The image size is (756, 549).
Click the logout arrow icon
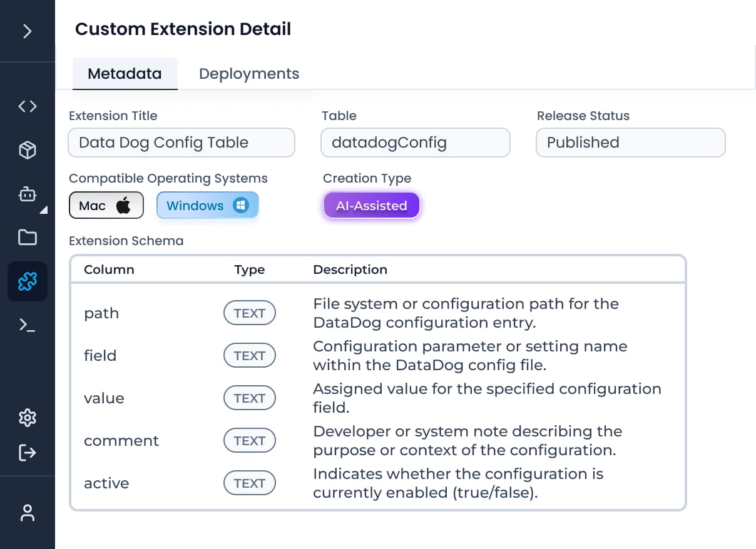click(x=28, y=452)
